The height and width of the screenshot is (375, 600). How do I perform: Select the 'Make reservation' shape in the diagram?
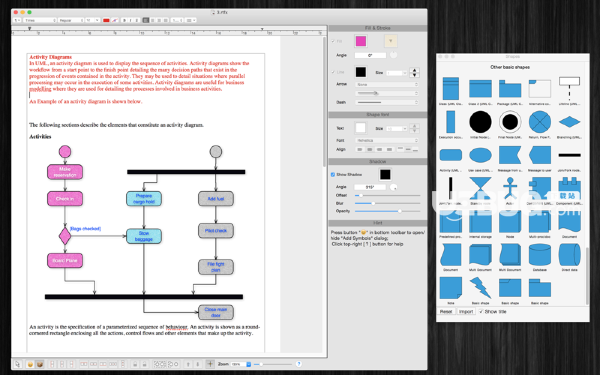pos(65,172)
